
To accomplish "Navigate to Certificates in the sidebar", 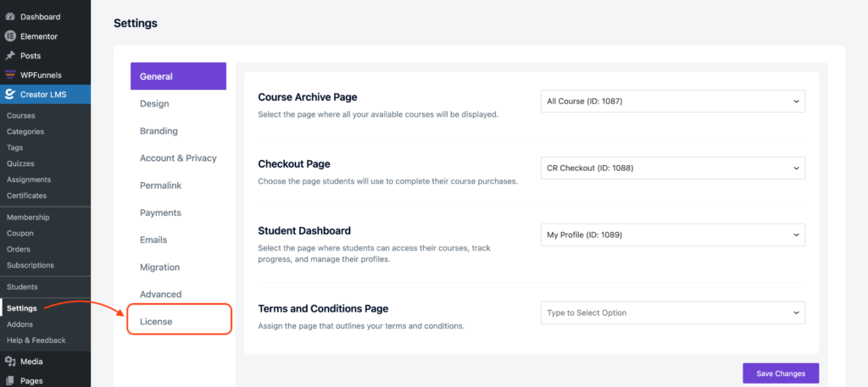I will [27, 196].
